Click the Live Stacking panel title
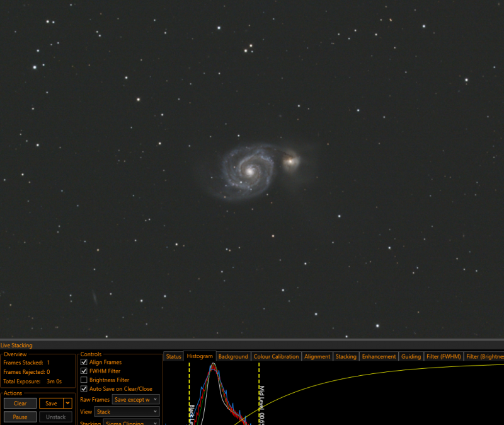 pos(16,345)
